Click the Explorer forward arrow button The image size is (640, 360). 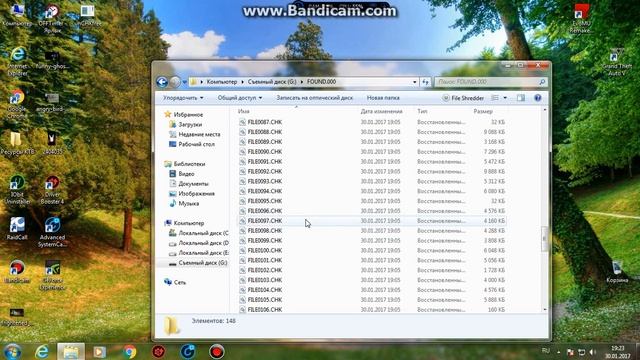click(x=175, y=82)
